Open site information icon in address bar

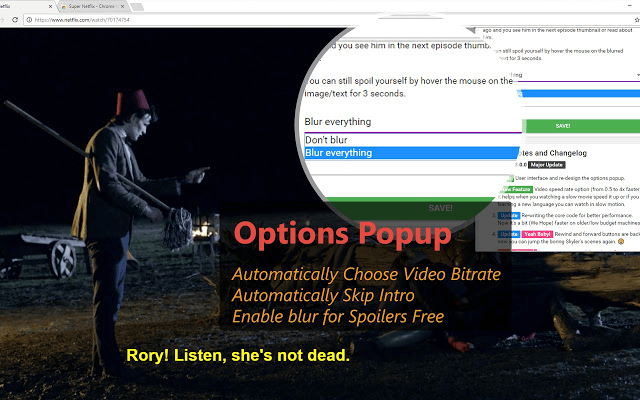(x=29, y=20)
